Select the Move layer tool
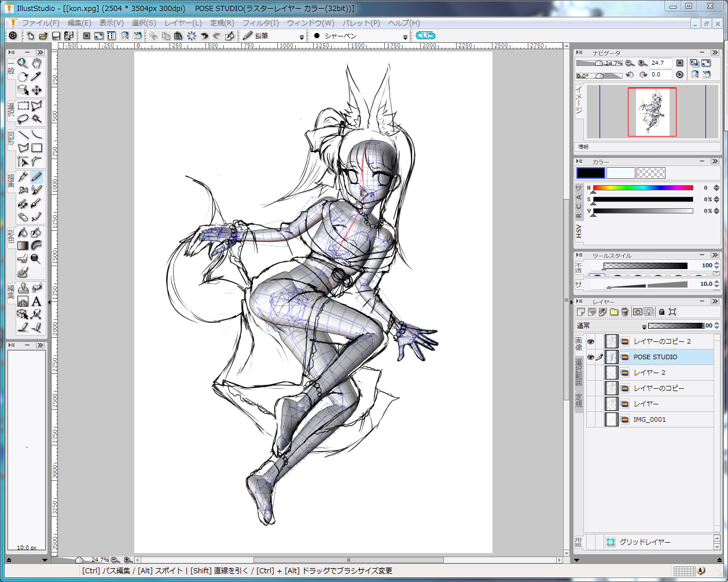This screenshot has height=582, width=728. pyautogui.click(x=36, y=90)
